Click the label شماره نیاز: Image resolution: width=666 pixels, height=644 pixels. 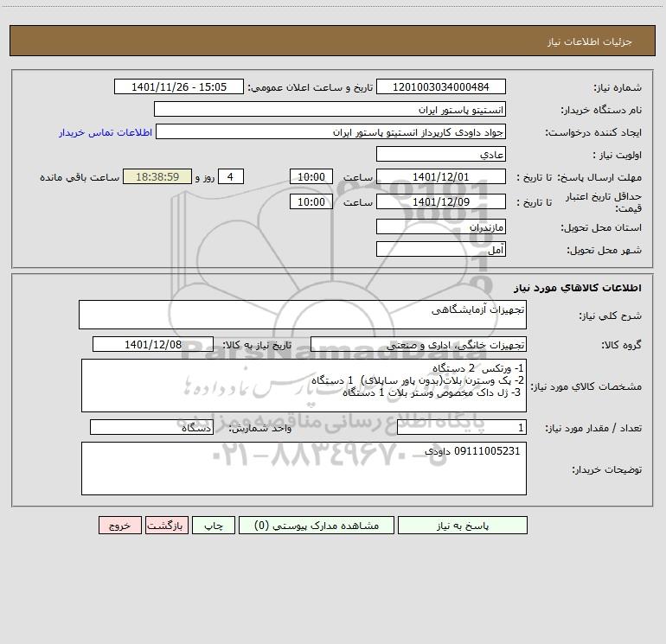pyautogui.click(x=618, y=87)
